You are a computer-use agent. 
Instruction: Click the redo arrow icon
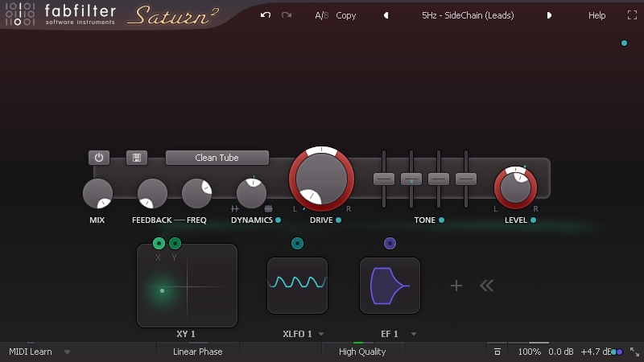(x=287, y=15)
